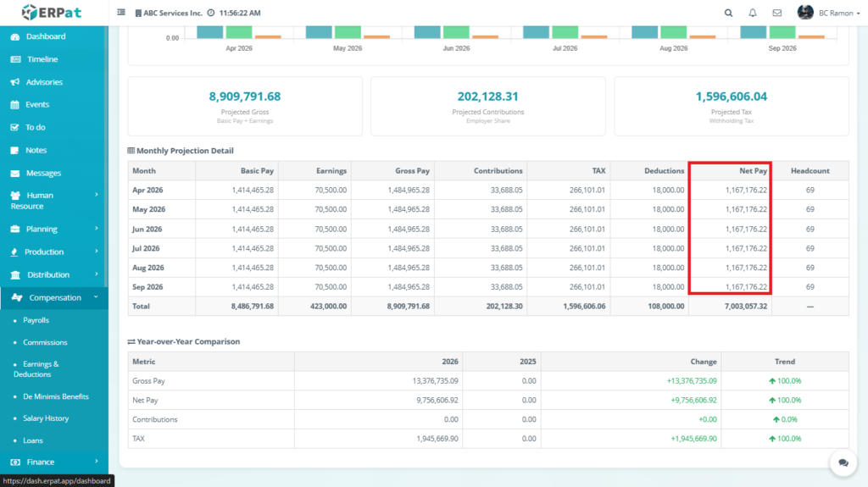Click the Advisories megaphone icon

15,82
